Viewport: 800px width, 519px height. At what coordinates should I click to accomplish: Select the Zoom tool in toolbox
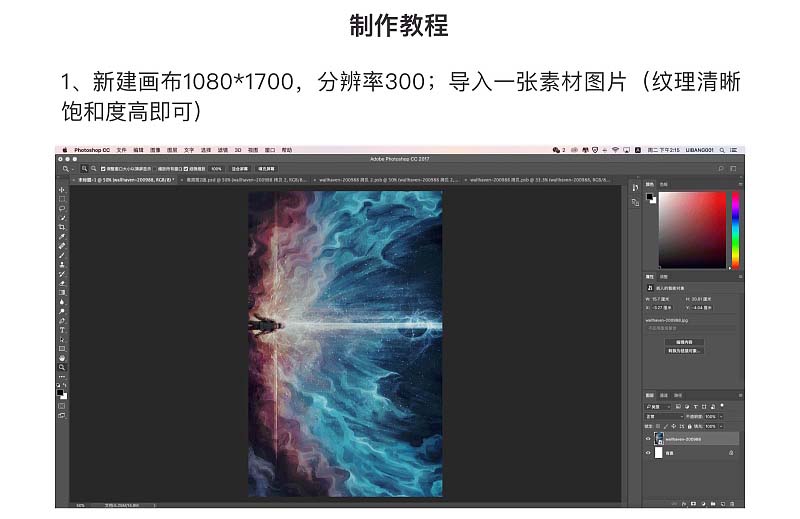pos(62,367)
